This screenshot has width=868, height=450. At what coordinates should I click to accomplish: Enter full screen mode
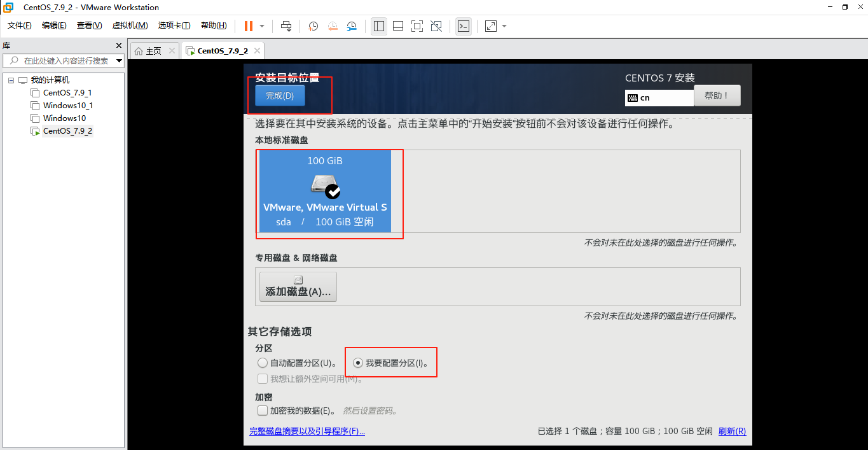(417, 26)
